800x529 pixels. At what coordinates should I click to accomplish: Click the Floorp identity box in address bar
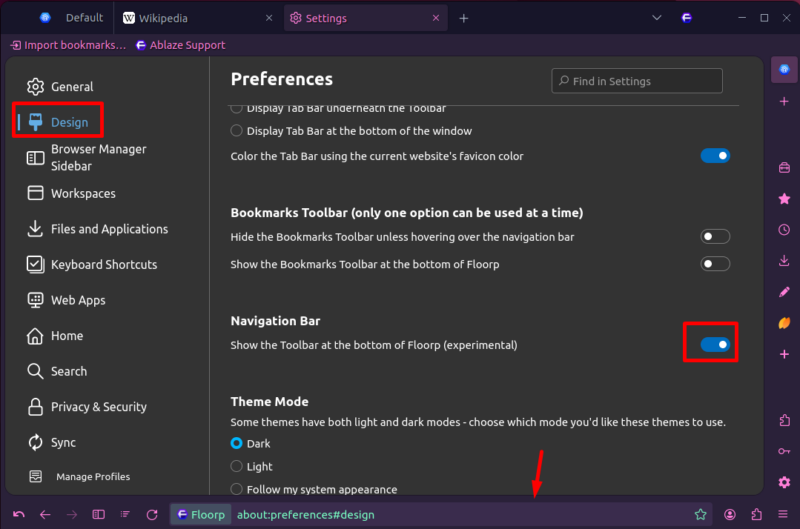[x=201, y=515]
